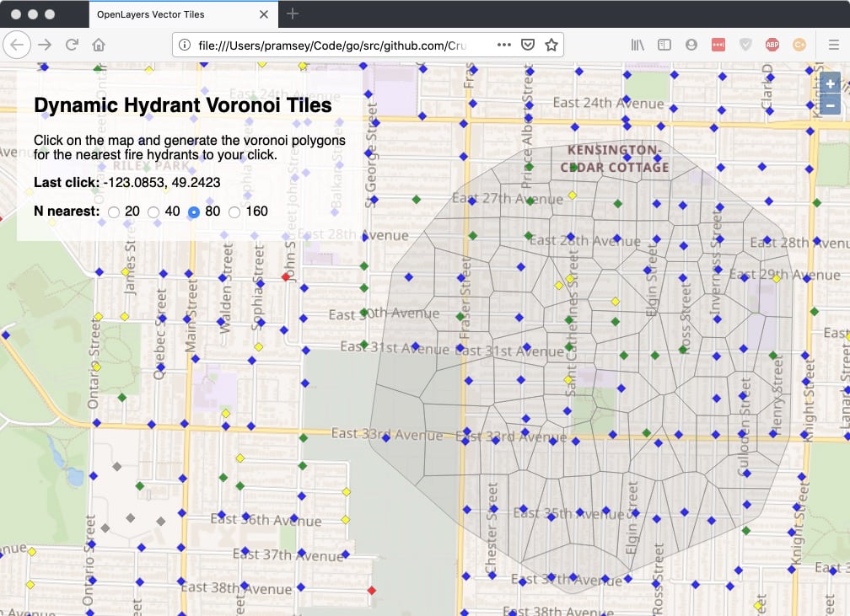Image resolution: width=850 pixels, height=616 pixels.
Task: Select the 160 nearest hydrants option
Action: pos(234,212)
